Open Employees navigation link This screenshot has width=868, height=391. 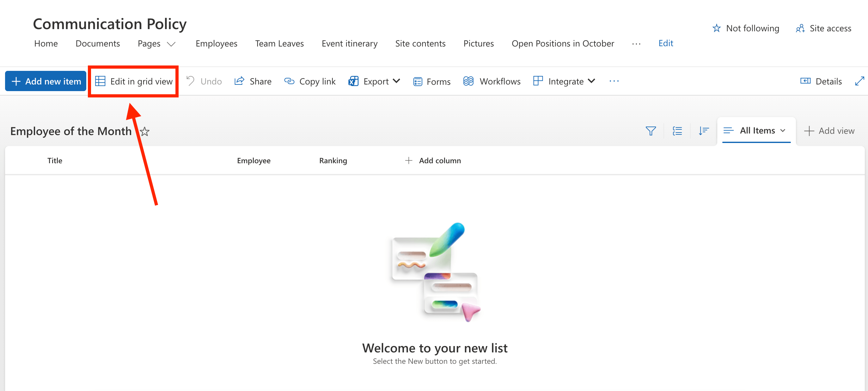216,44
